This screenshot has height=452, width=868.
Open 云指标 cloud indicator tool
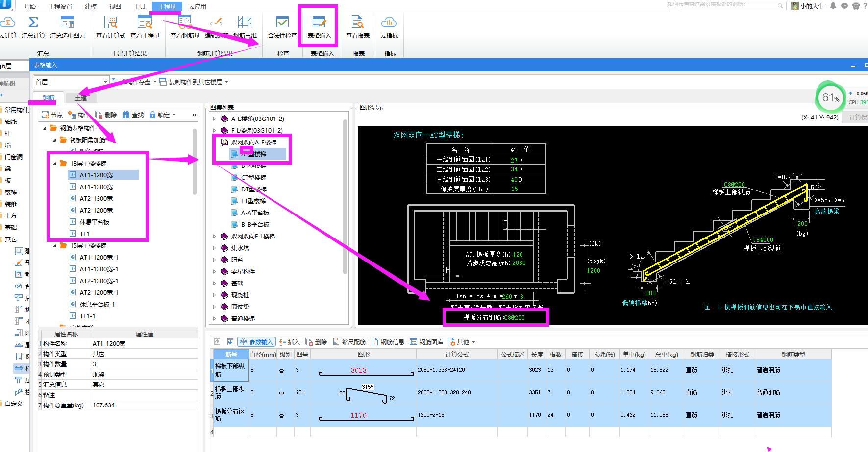pyautogui.click(x=389, y=27)
